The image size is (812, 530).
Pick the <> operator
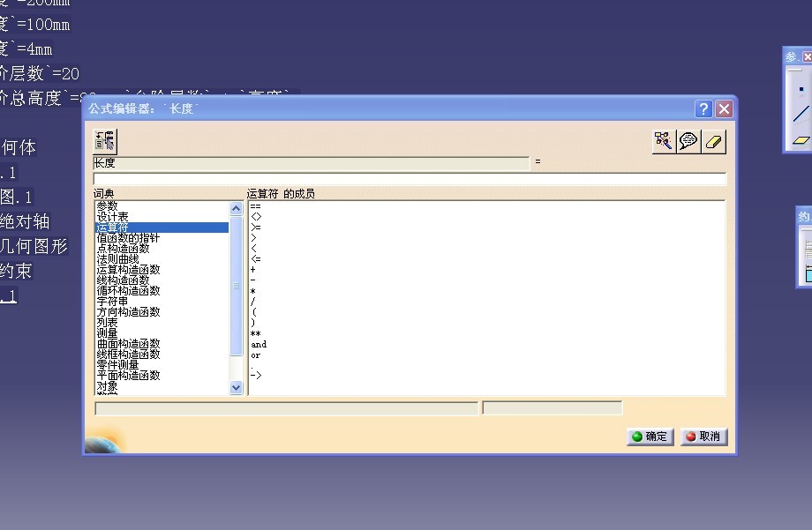pyautogui.click(x=256, y=216)
